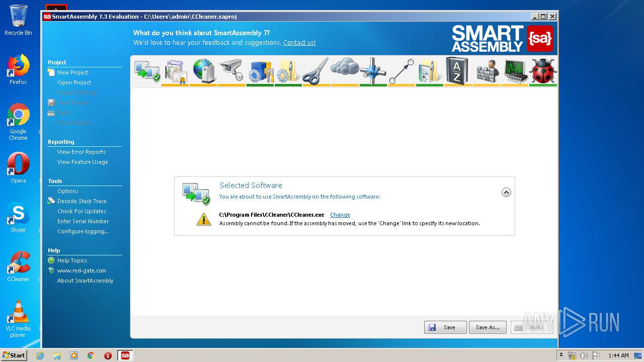Select Check For Updates

click(82, 211)
